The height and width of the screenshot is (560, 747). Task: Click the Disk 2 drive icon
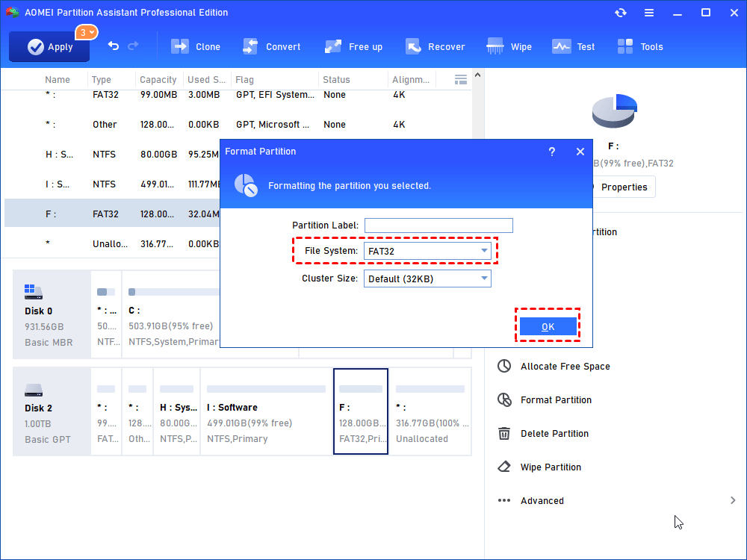click(34, 390)
